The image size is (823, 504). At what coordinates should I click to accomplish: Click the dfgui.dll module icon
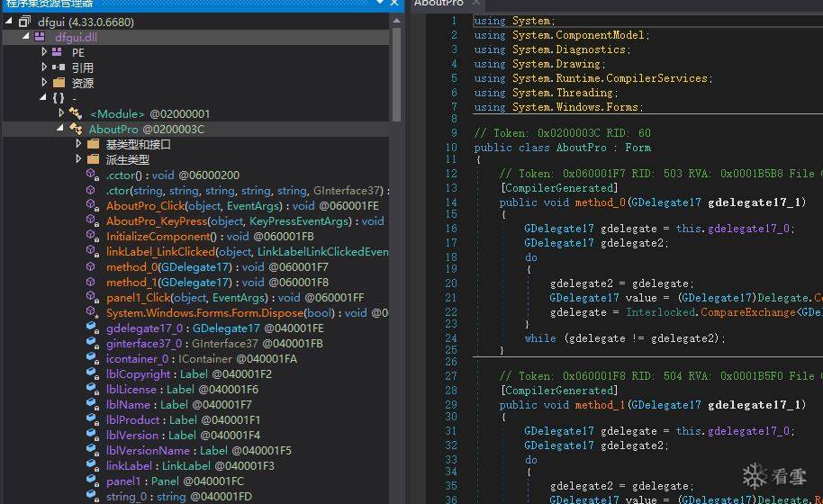40,37
